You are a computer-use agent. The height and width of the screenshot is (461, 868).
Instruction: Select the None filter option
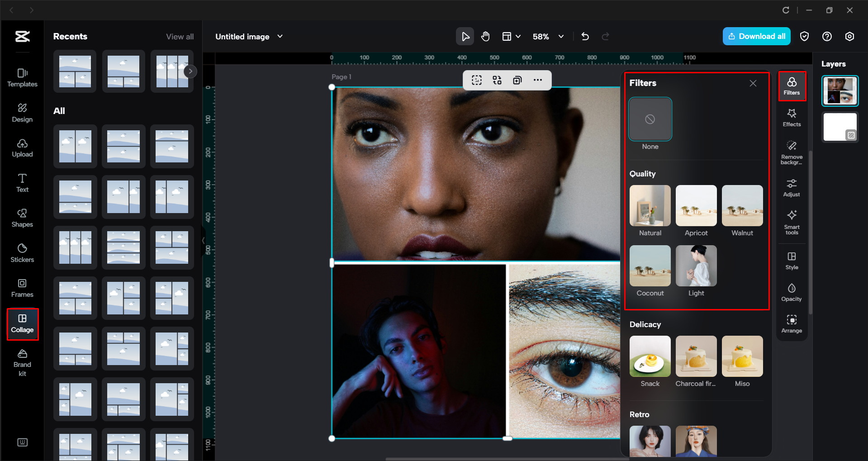pyautogui.click(x=650, y=119)
